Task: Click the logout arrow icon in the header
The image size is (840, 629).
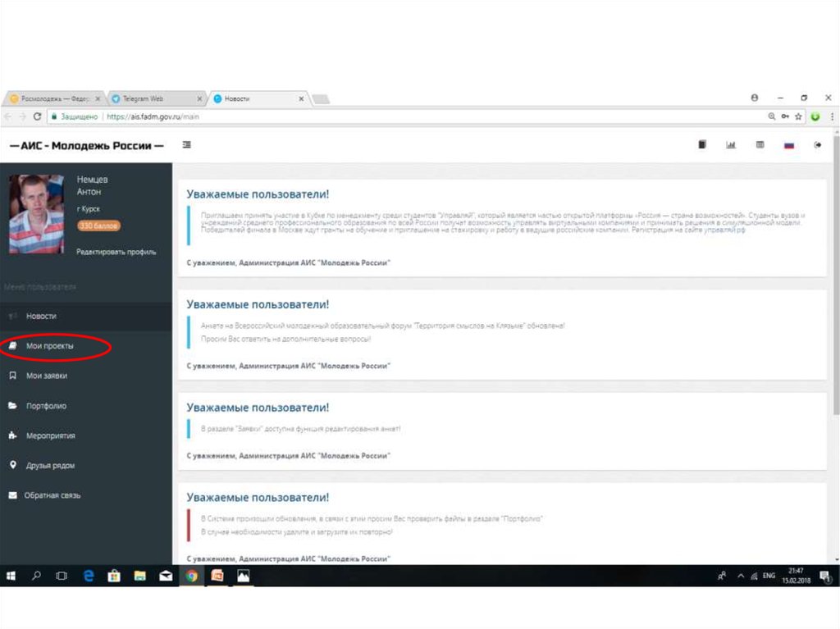Action: 818,144
